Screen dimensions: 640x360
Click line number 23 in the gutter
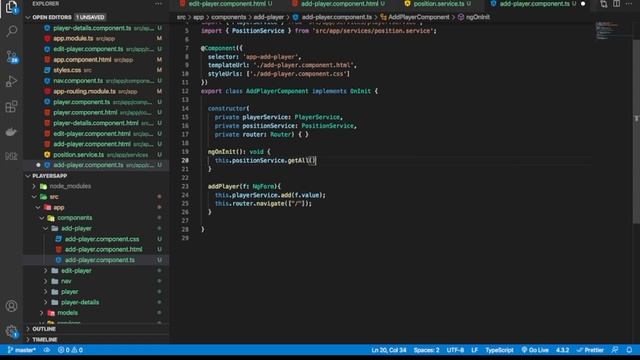point(185,186)
